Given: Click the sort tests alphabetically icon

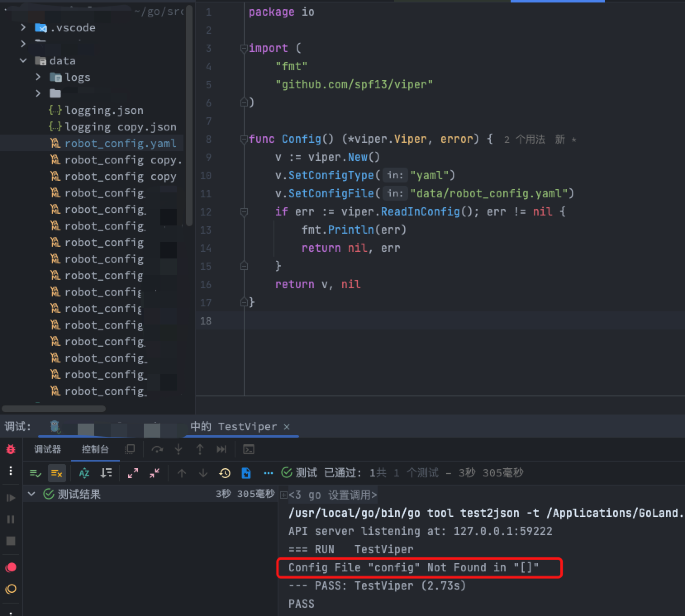Looking at the screenshot, I should pyautogui.click(x=84, y=473).
